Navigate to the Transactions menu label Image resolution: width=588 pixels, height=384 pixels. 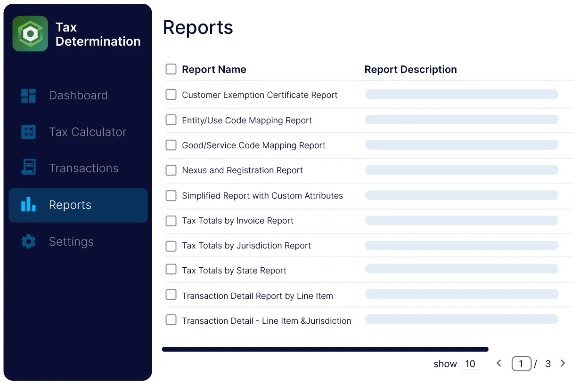(x=83, y=168)
